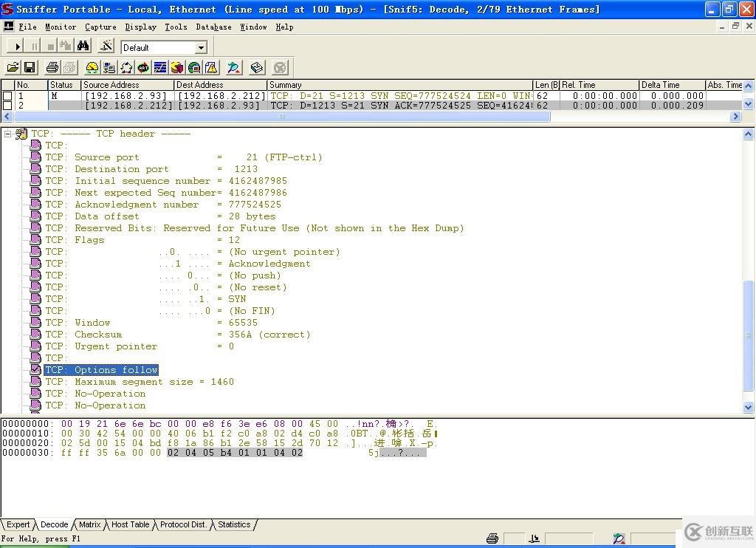Open the matrix toolbar icon
Screen dimensions: 756x548
[126, 67]
